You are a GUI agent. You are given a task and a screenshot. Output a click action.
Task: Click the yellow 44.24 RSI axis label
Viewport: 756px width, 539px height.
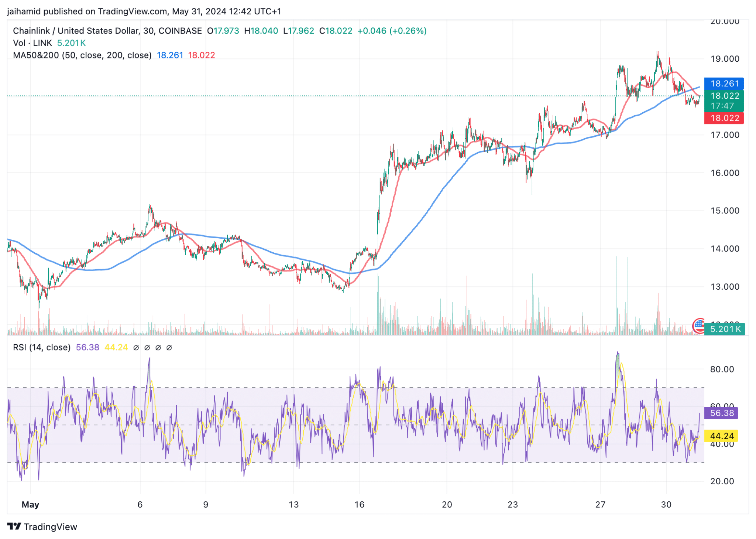tap(721, 436)
